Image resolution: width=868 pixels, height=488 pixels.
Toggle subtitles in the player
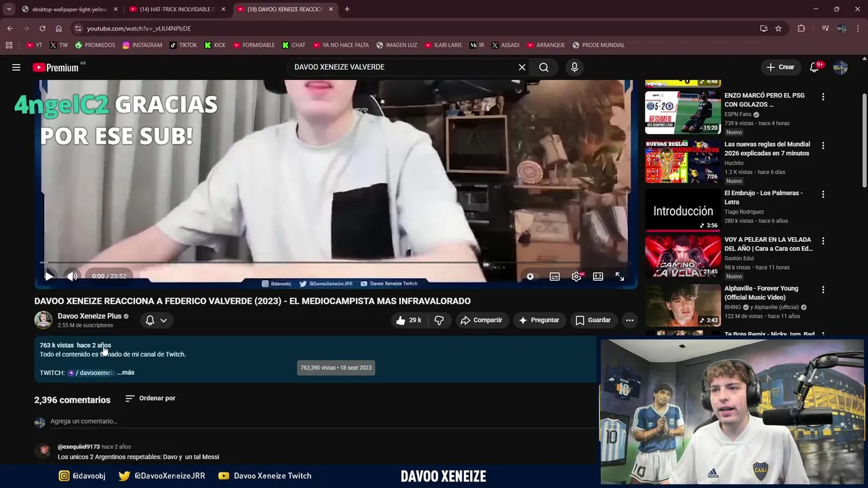point(555,277)
